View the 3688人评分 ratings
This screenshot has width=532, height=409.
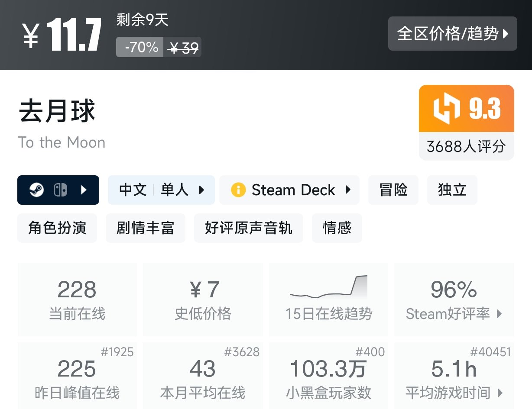tap(466, 147)
